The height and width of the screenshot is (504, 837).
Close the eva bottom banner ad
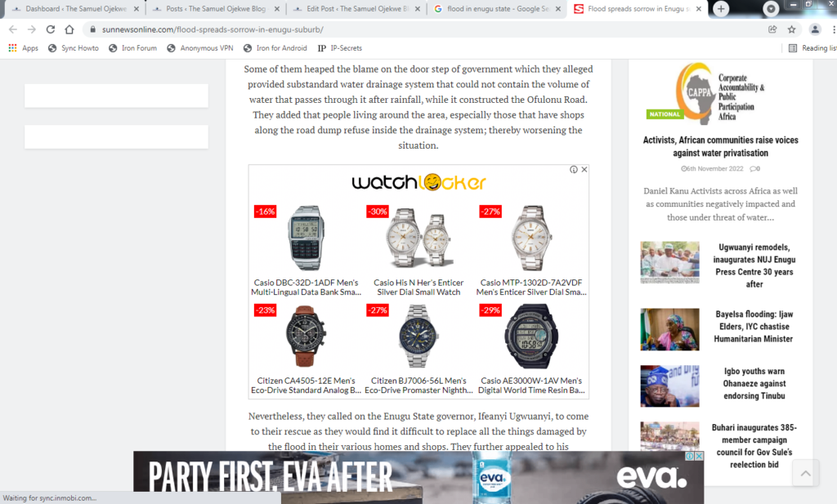699,456
